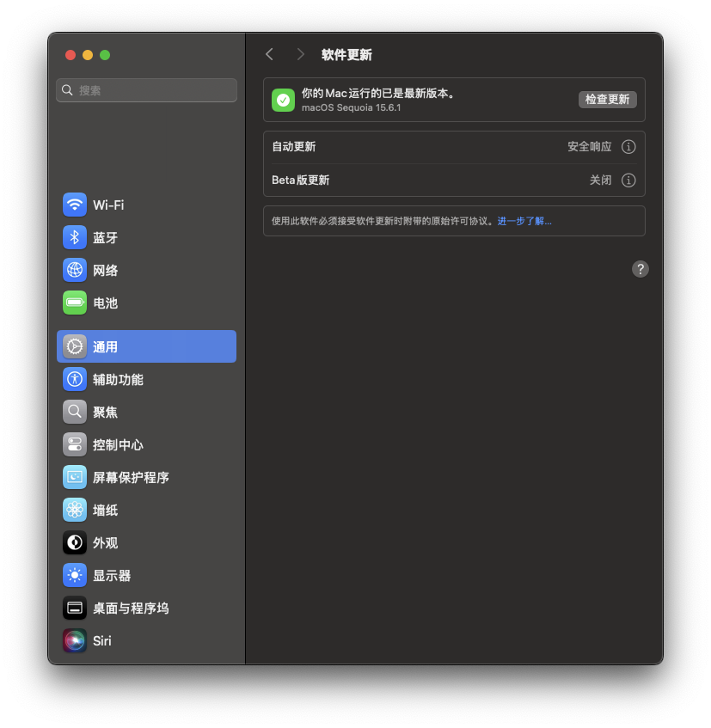This screenshot has height=728, width=711.
Task: Open the help question mark button
Action: click(640, 269)
